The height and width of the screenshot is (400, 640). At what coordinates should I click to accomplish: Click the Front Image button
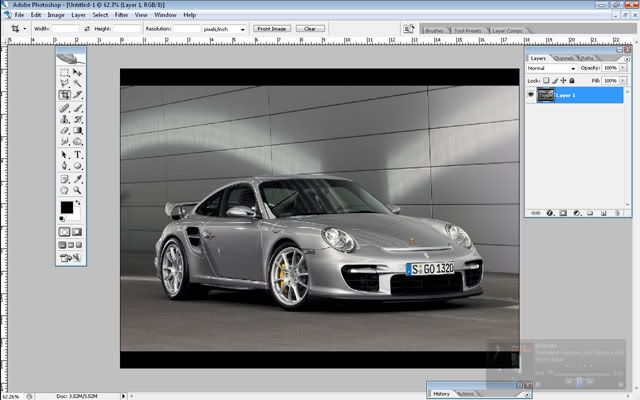[272, 29]
